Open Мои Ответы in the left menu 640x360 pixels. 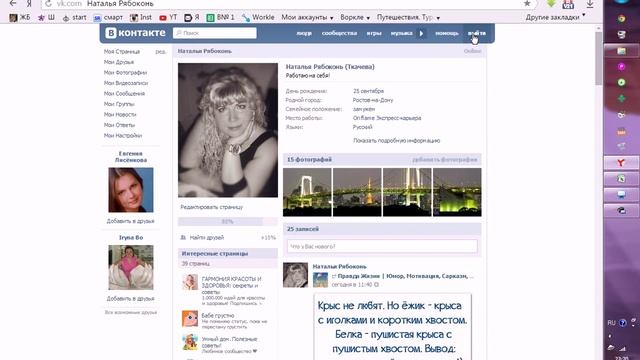[119, 125]
